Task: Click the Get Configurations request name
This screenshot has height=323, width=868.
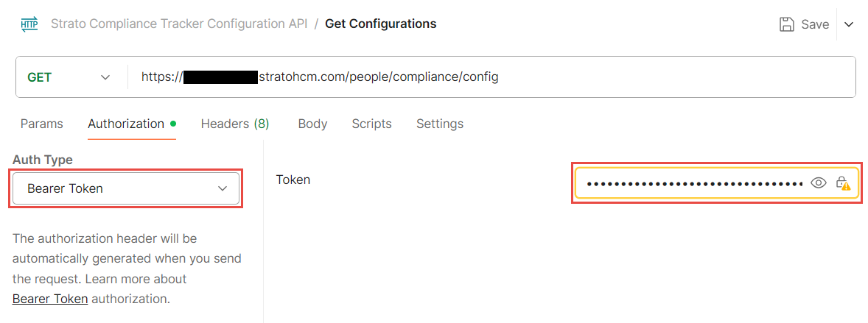Action: coord(380,24)
